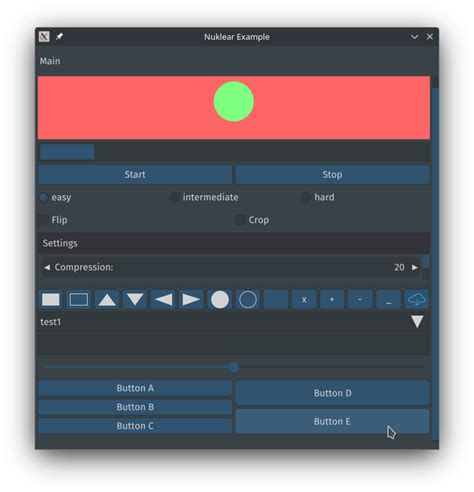The height and width of the screenshot is (492, 474).
Task: Decrease Compression with the left arrow
Action: pos(47,267)
